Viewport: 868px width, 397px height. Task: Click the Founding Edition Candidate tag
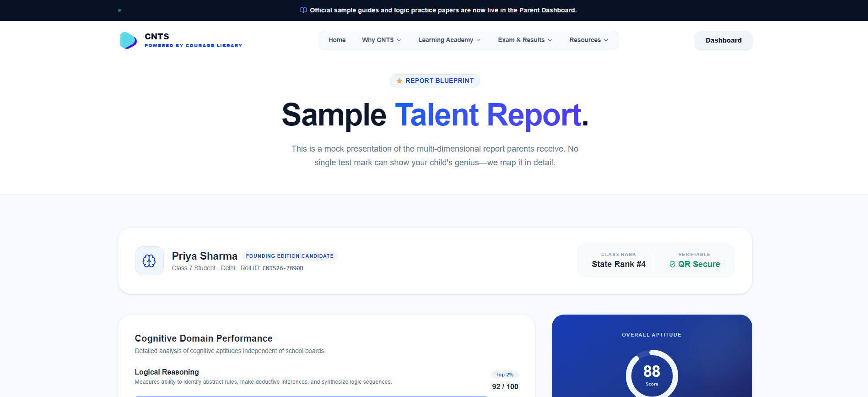(290, 256)
